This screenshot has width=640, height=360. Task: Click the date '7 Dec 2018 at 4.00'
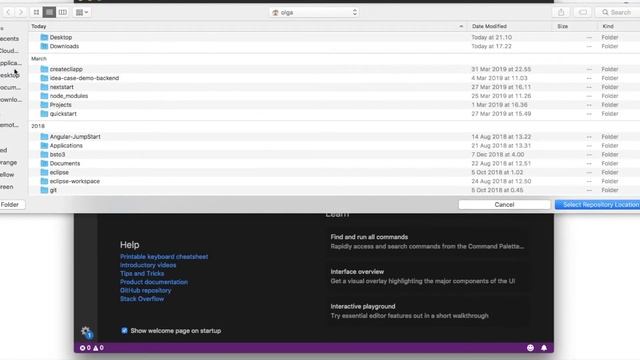[498, 155]
